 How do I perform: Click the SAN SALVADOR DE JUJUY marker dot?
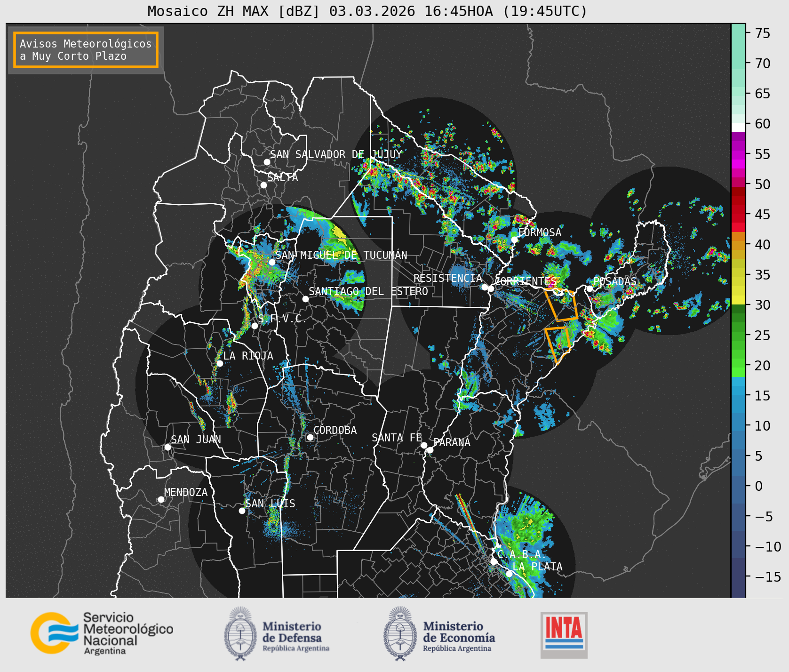click(x=267, y=162)
